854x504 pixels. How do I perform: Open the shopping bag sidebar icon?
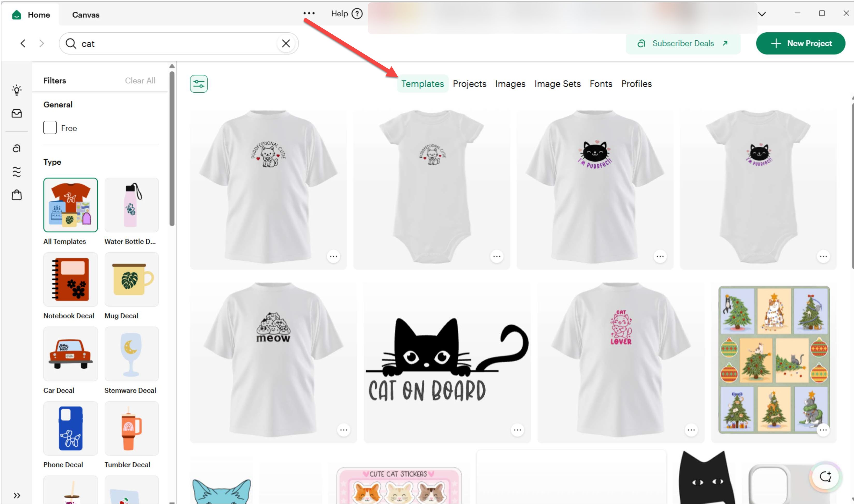pyautogui.click(x=17, y=195)
